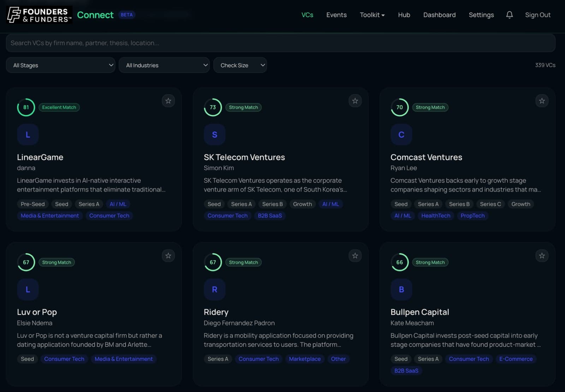The width and height of the screenshot is (565, 392).
Task: Click partner name Kate Meacham
Action: 412,323
